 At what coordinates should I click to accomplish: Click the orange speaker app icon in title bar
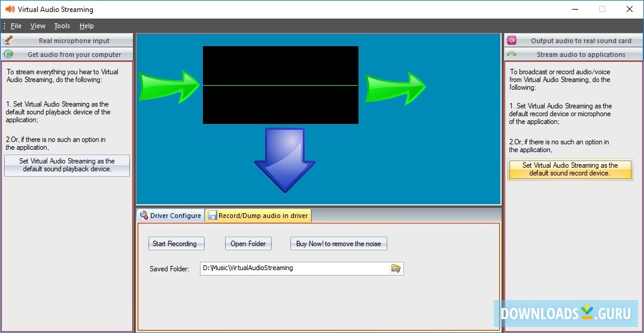coord(10,9)
